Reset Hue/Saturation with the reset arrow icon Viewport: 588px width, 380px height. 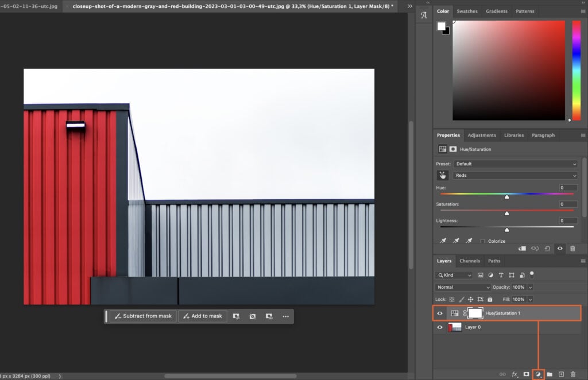pos(547,248)
